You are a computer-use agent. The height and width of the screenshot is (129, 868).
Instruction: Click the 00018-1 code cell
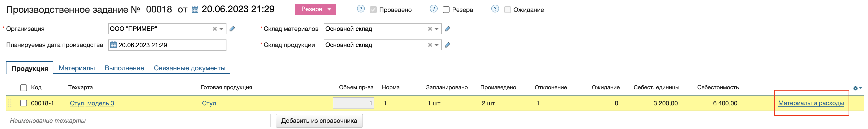(42, 103)
